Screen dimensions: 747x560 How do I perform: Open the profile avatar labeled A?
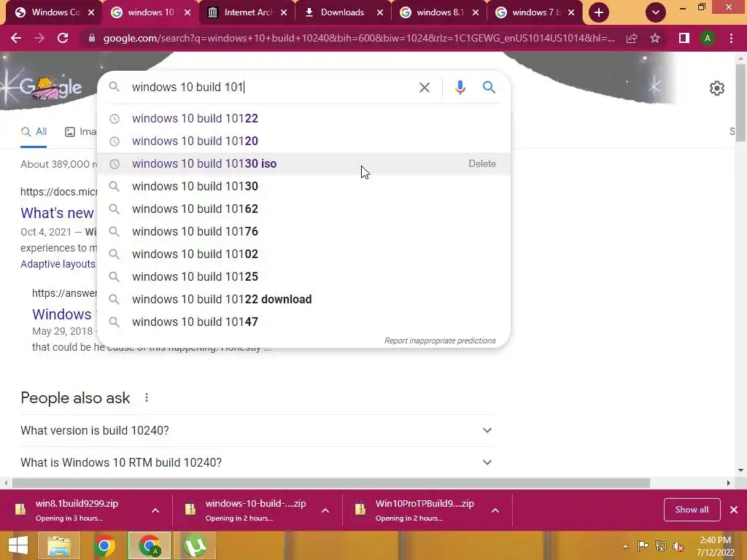[708, 38]
